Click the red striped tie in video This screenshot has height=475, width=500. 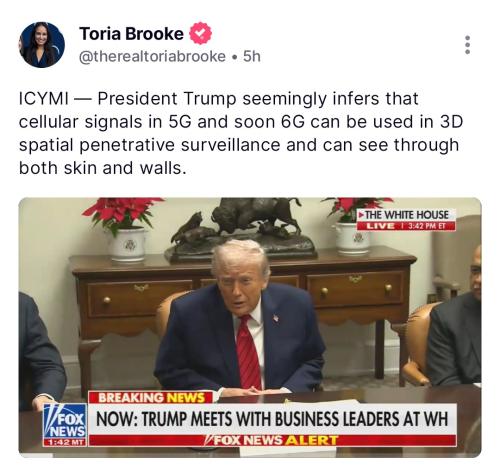248,352
